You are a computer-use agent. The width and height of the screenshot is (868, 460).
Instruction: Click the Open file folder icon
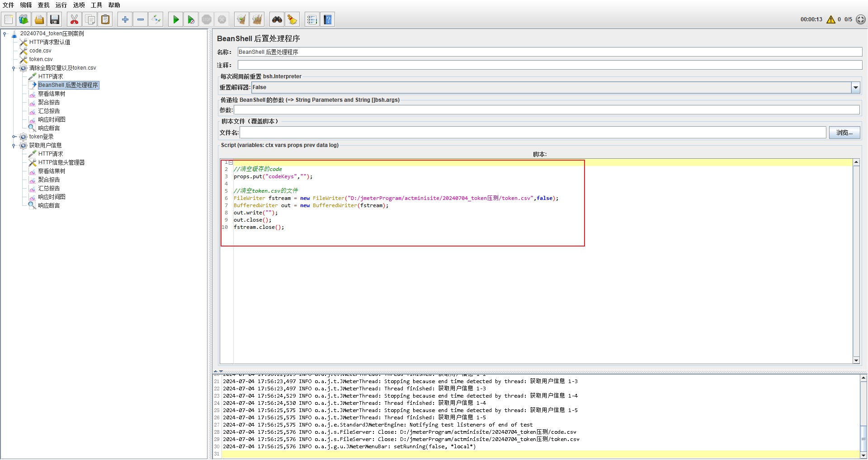click(x=39, y=19)
